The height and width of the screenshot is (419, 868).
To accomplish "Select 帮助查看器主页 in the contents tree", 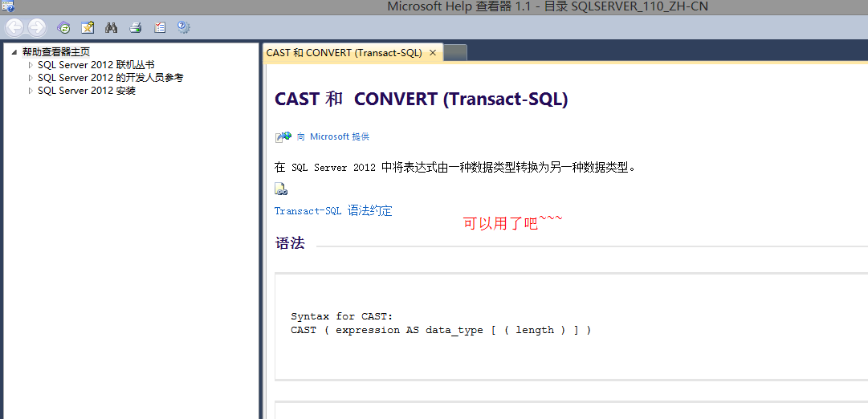I will pos(56,52).
